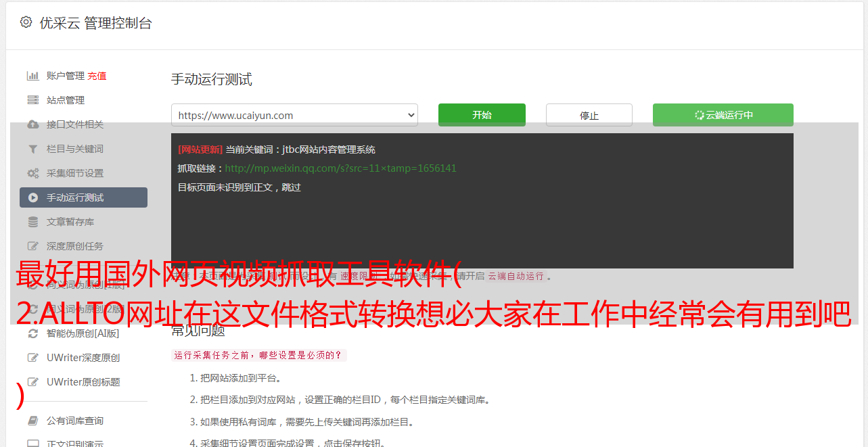
Task: Click step text 把网站添加到平台。
Action: [241, 378]
